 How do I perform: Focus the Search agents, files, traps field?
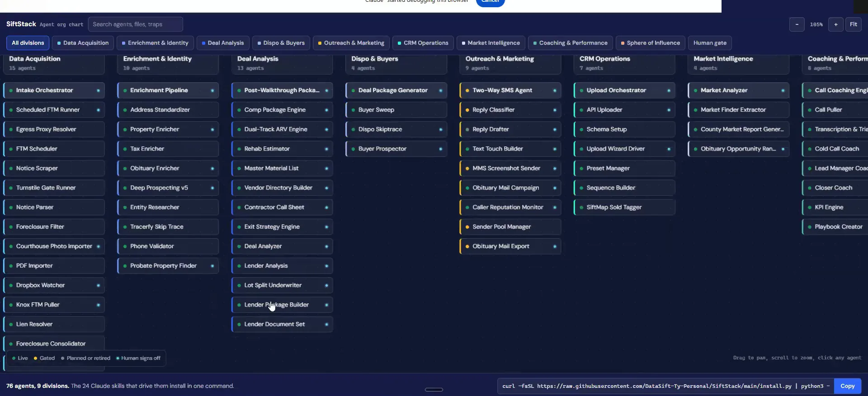click(136, 24)
